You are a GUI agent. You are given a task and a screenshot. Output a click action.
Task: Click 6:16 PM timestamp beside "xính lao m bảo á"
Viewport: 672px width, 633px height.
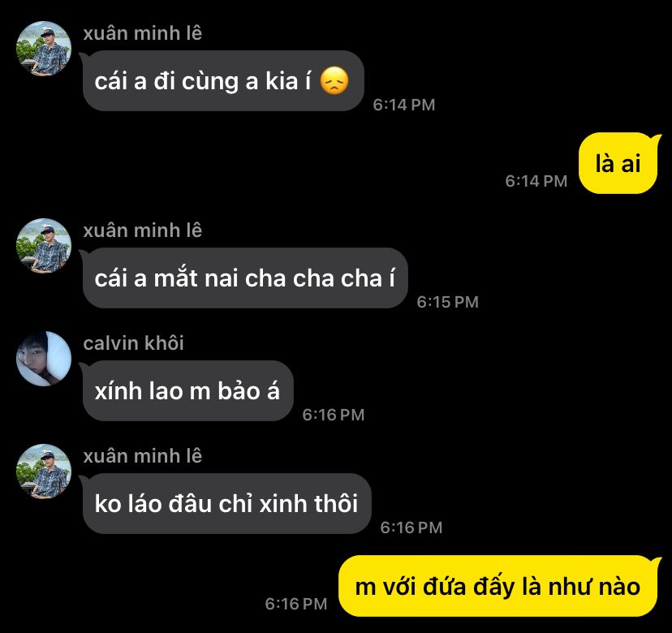tap(334, 415)
